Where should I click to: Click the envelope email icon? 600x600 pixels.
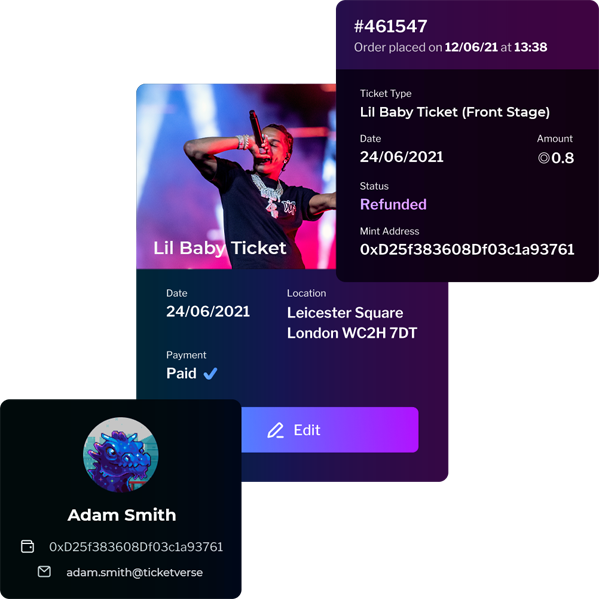coord(44,572)
